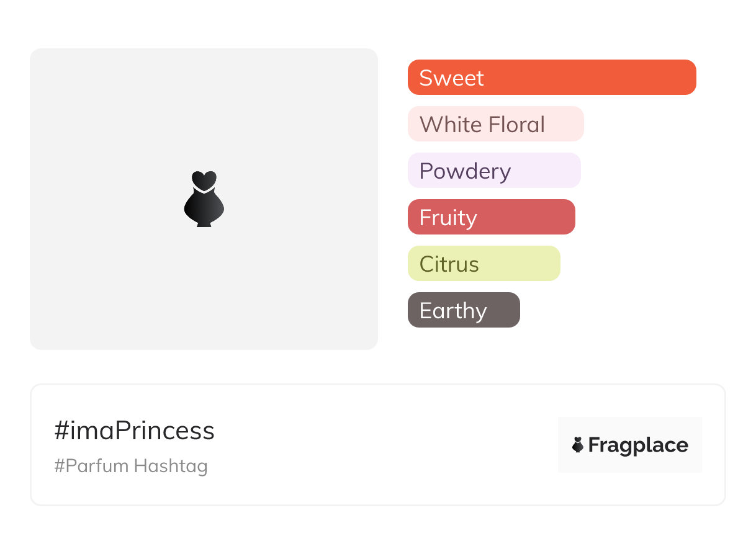This screenshot has width=756, height=536.
Task: Click the "Citrus" text label
Action: point(449,264)
